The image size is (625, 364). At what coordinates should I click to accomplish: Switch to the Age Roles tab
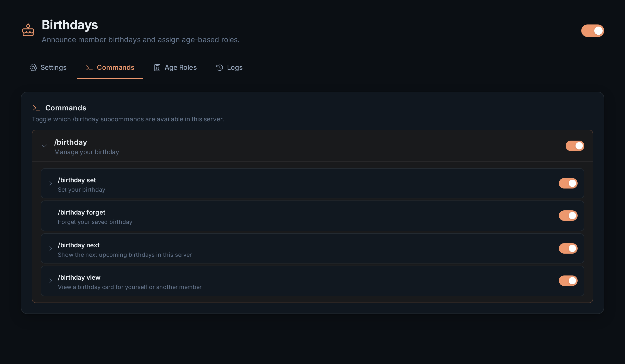click(175, 68)
